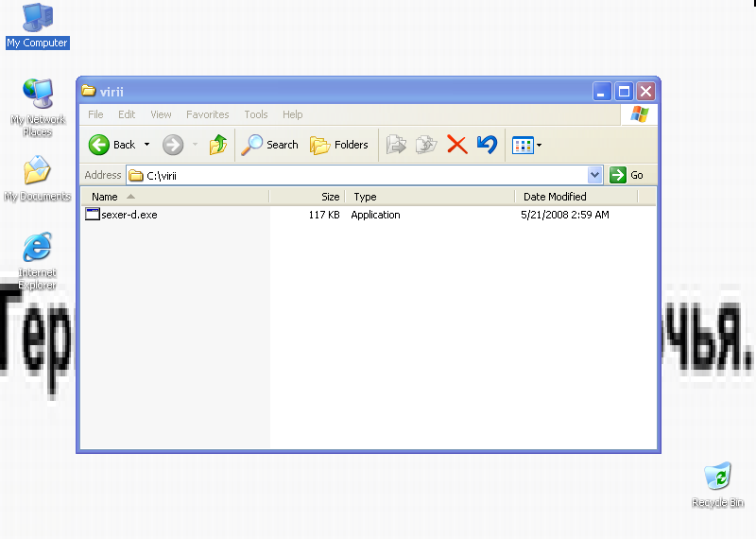Select Internet Explorer desktop icon
Viewport: 756px width, 539px height.
(x=37, y=261)
